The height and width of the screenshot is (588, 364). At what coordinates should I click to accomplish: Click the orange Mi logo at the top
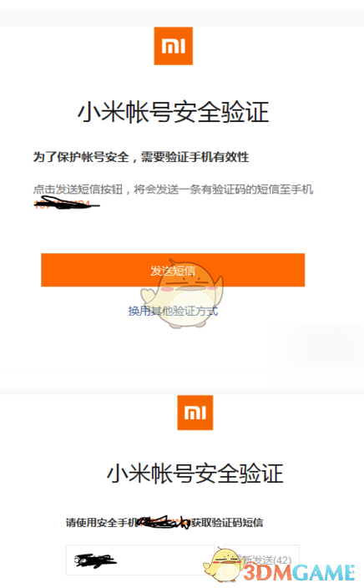pos(173,46)
